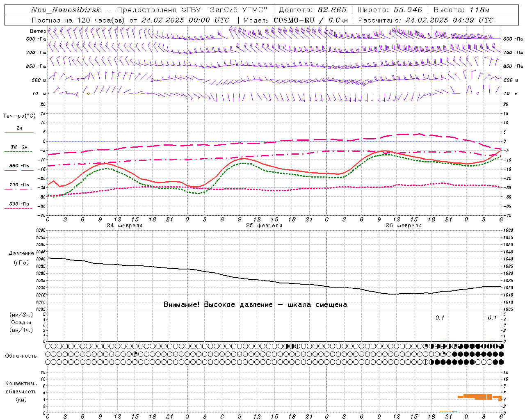This screenshot has height=420, width=525.
Task: Select the "Давление" pressure panel label
Action: click(21, 253)
